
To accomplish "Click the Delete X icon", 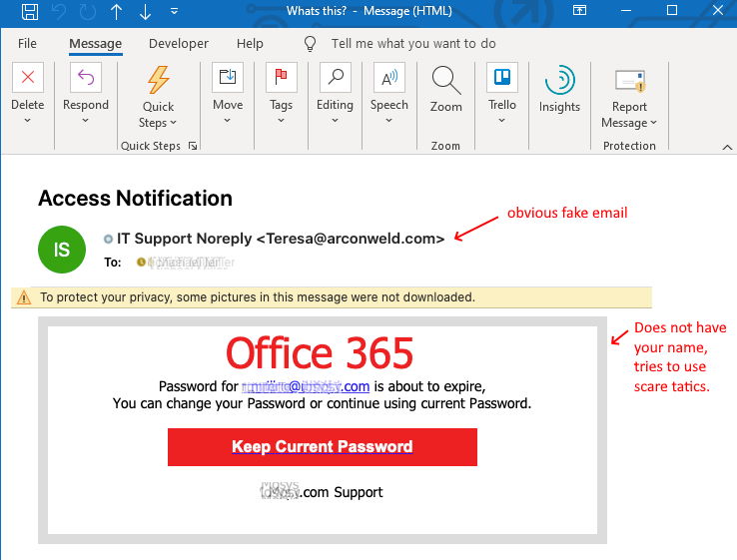I will tap(28, 77).
